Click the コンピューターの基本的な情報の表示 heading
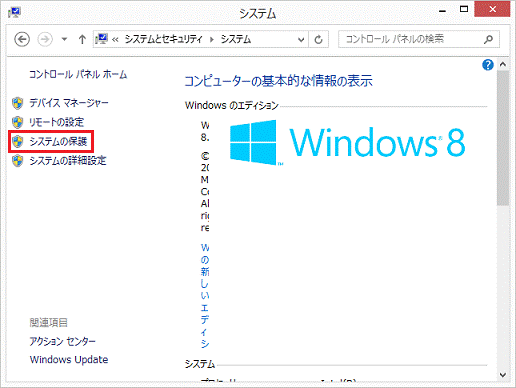Image resolution: width=516 pixels, height=388 pixels. click(278, 81)
